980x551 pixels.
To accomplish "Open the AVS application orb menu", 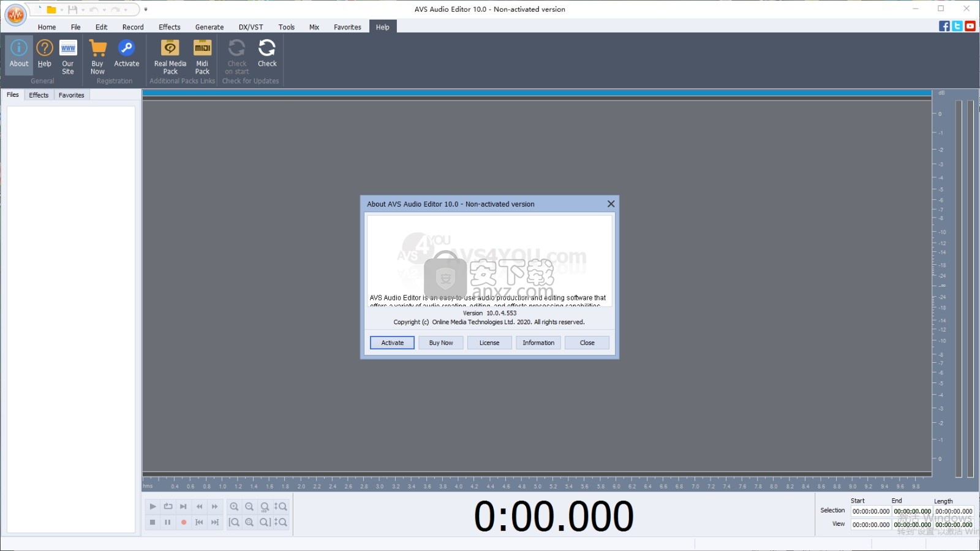I will [x=15, y=14].
